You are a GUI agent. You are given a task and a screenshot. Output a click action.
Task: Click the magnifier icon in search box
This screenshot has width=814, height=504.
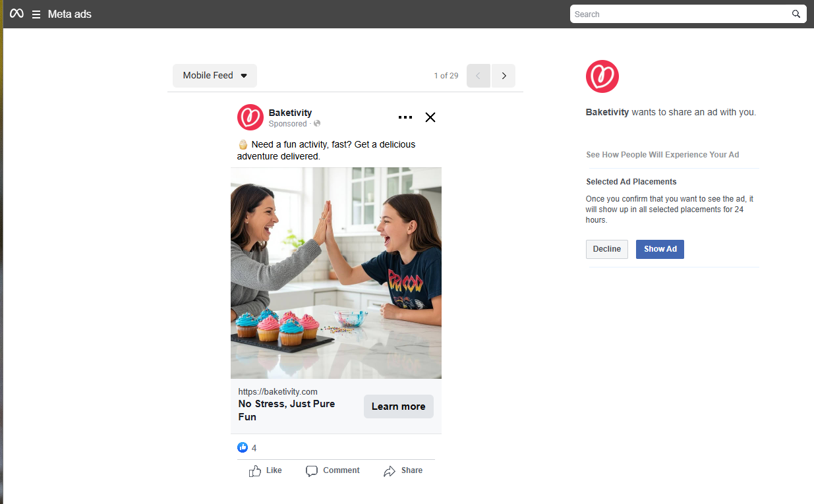(796, 14)
